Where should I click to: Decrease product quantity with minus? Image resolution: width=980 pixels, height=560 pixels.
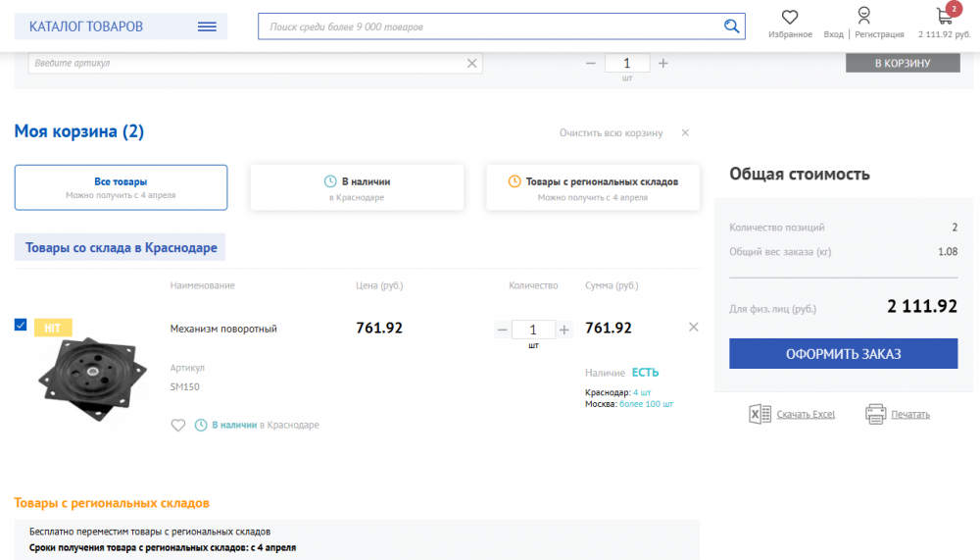pyautogui.click(x=502, y=330)
